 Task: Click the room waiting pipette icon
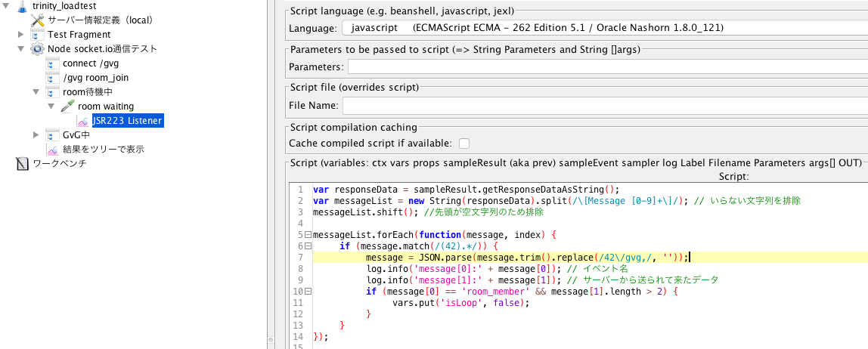click(67, 107)
